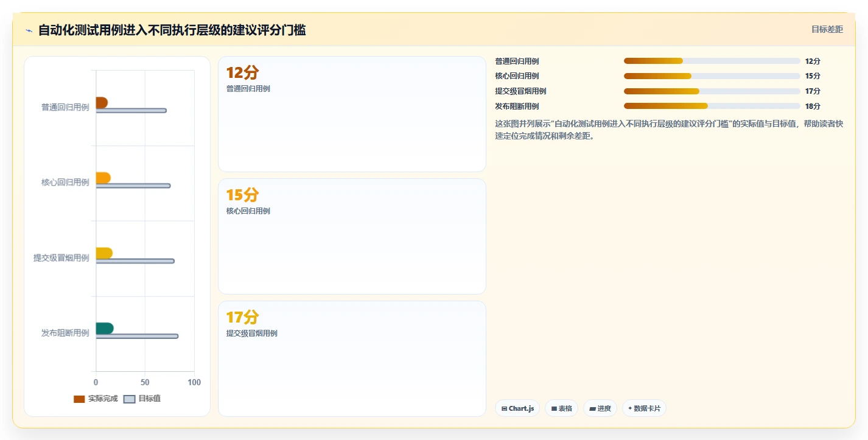Click the page title about 建议评分门槛
This screenshot has width=868, height=440.
[172, 30]
